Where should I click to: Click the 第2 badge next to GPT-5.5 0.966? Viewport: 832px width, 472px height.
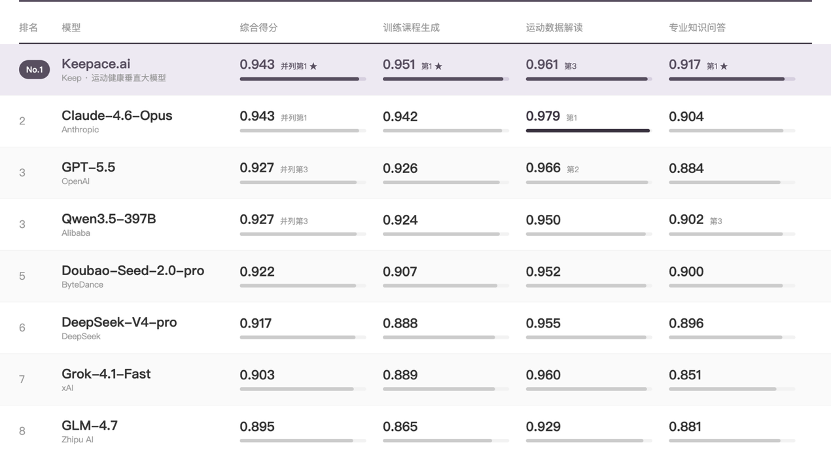pos(573,170)
